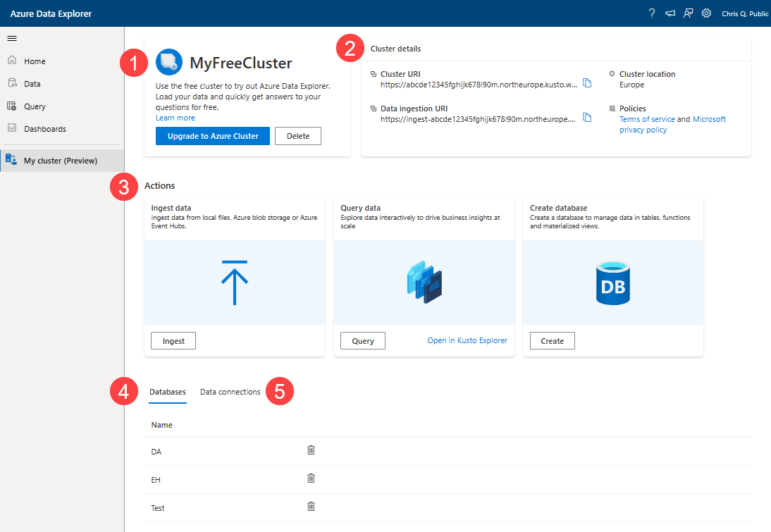Viewport: 771px width, 532px height.
Task: Open Chris Q. Public account menu
Action: click(x=745, y=13)
